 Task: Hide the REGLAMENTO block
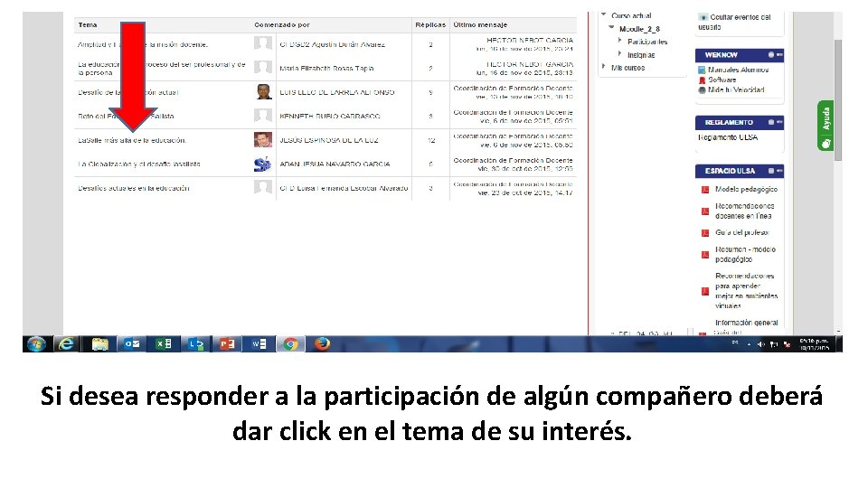771,122
